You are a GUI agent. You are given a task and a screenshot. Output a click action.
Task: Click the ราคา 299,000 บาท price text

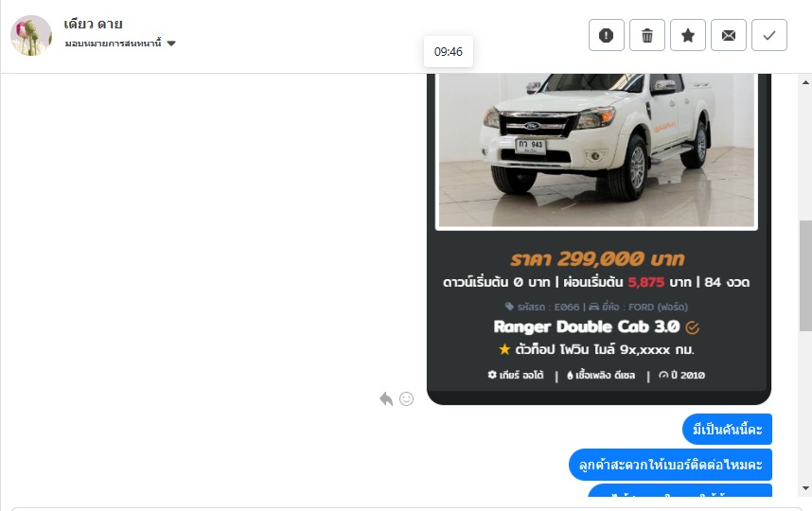[597, 259]
